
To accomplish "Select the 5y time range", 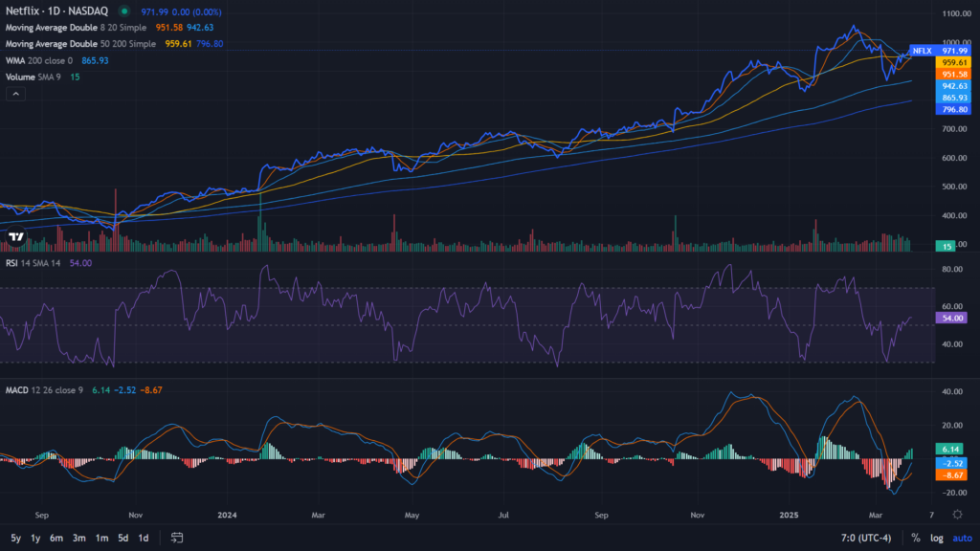I will click(14, 538).
